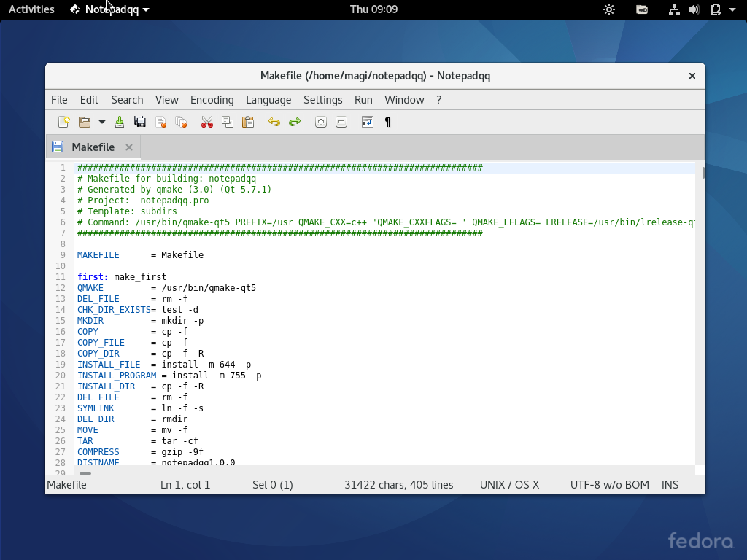Click the Zoom in toolbar icon
Image resolution: width=747 pixels, height=560 pixels.
(x=321, y=122)
